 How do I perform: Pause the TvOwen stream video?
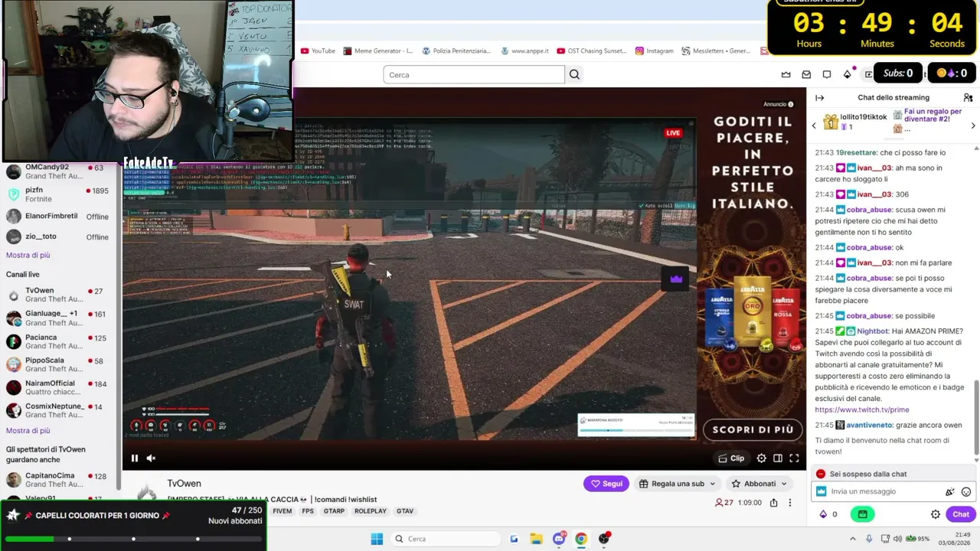[x=135, y=458]
